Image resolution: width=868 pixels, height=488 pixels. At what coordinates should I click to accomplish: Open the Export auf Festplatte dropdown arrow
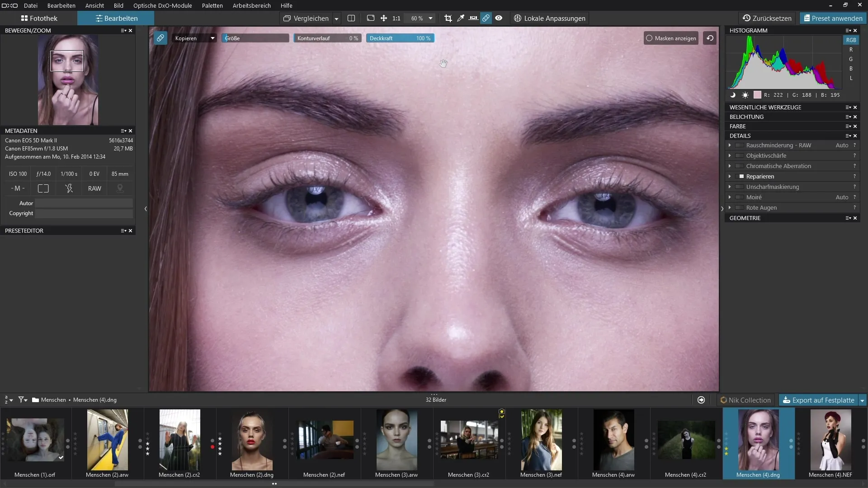pos(862,400)
